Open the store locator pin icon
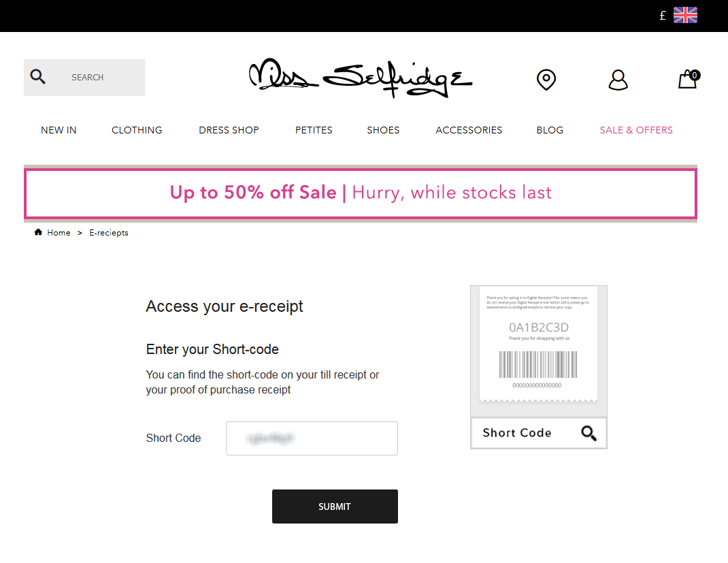 (x=546, y=80)
